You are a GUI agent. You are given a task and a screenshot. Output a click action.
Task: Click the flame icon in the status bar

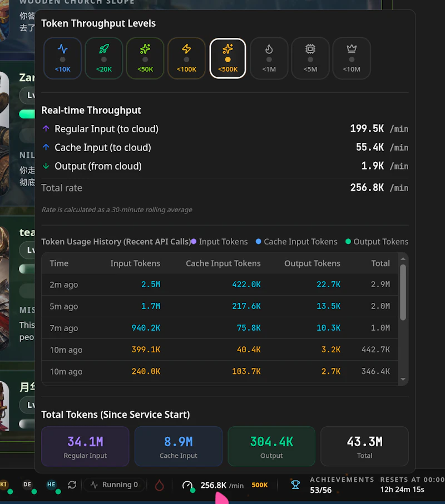(x=160, y=485)
